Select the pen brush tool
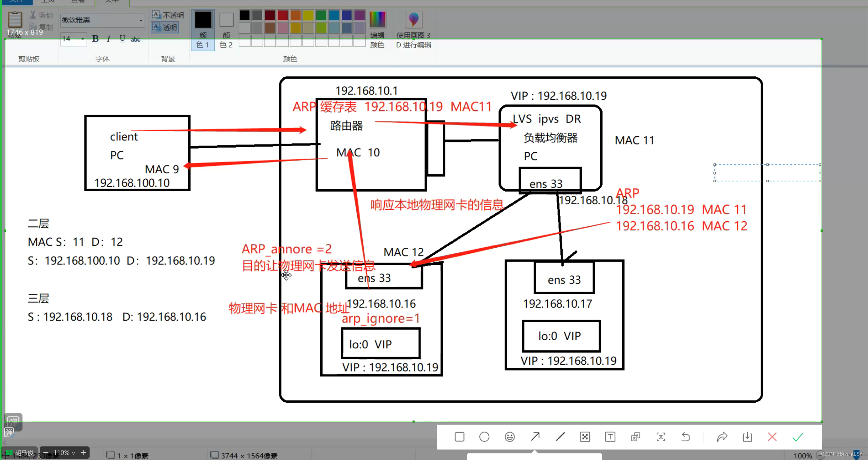The height and width of the screenshot is (460, 868). click(x=560, y=437)
